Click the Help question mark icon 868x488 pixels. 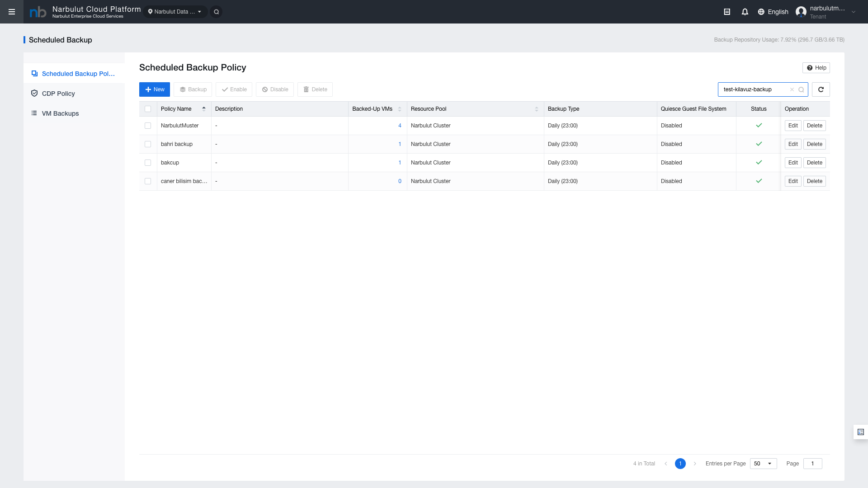click(810, 68)
